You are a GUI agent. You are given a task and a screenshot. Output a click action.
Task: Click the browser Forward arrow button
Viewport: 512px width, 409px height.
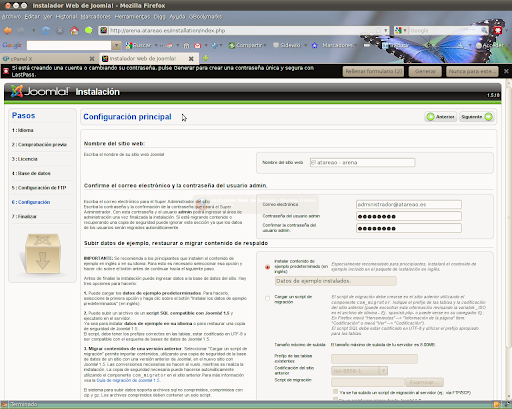pyautogui.click(x=21, y=31)
